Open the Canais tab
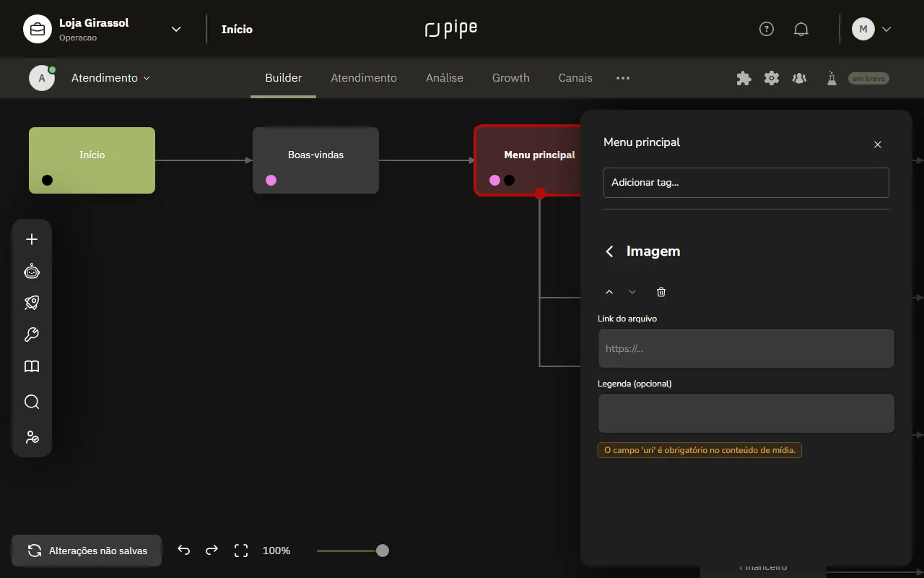The image size is (924, 578). click(575, 78)
